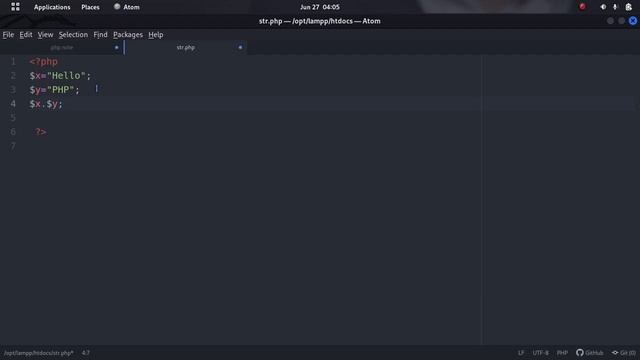Close the Atom window
Image resolution: width=640 pixels, height=360 pixels.
point(633,20)
